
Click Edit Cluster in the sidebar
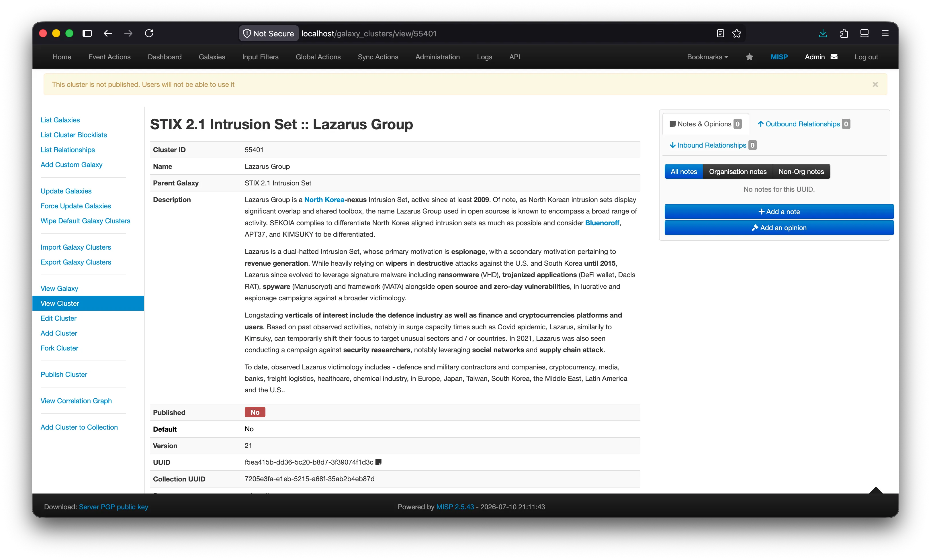[58, 318]
